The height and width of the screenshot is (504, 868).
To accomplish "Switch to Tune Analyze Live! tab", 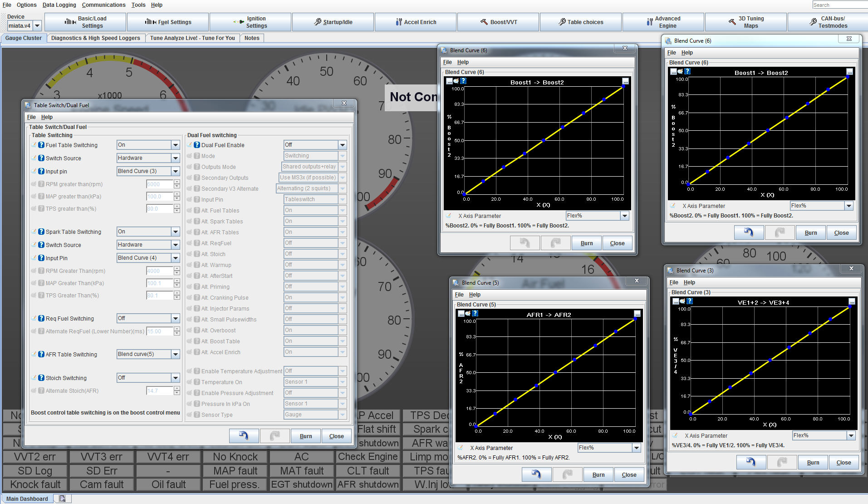I will tap(192, 38).
